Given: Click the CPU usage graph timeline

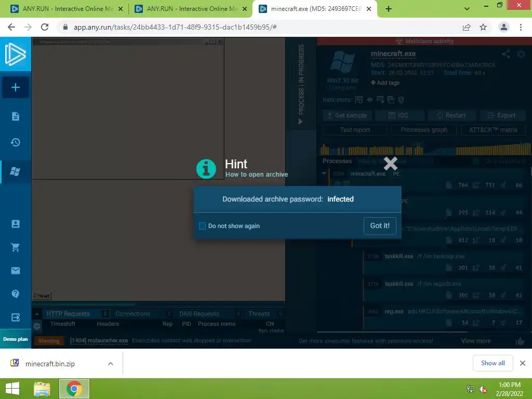Looking at the screenshot, I should (x=425, y=149).
